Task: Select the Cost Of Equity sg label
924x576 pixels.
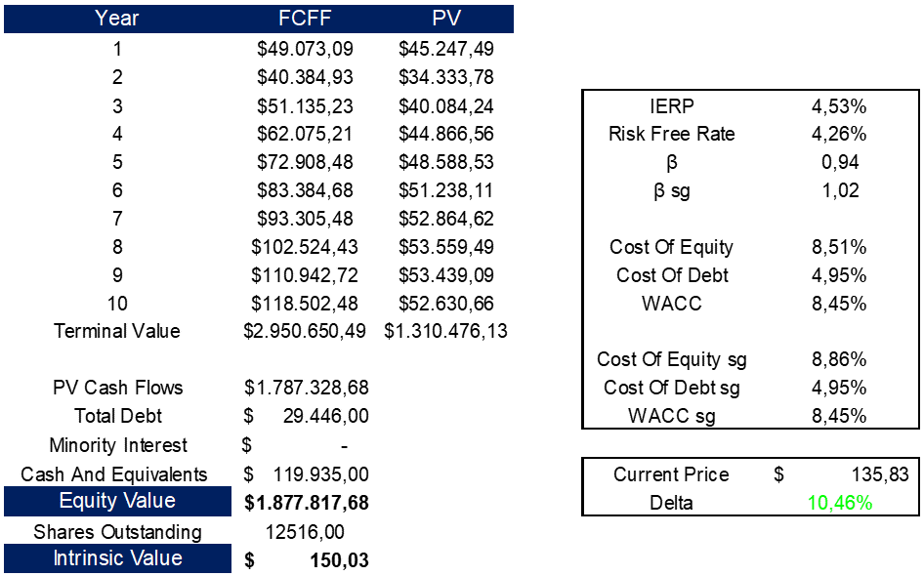Action: [671, 359]
